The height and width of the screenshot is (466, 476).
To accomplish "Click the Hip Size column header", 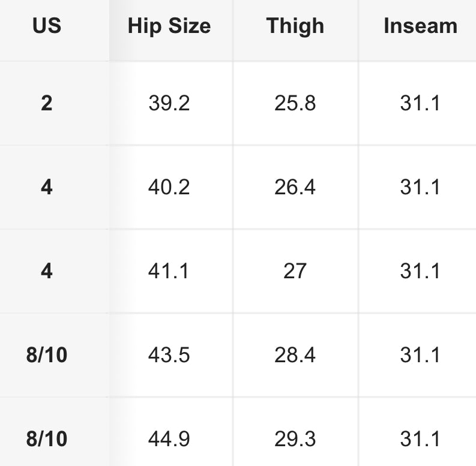I will coord(169,26).
